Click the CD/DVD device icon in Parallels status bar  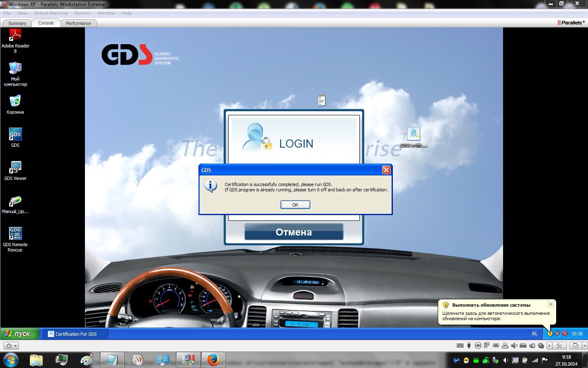[x=478, y=346]
